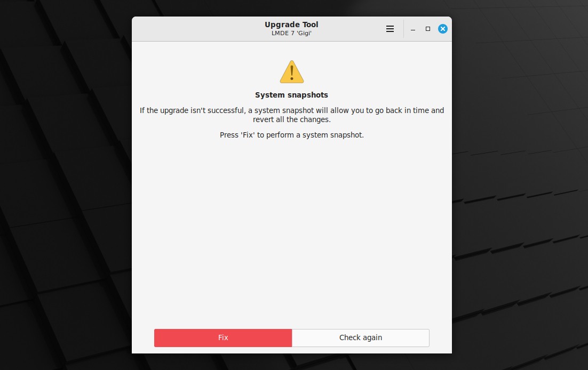Click the blank content area above the buttons
This screenshot has height=370, width=588.
pos(292,232)
